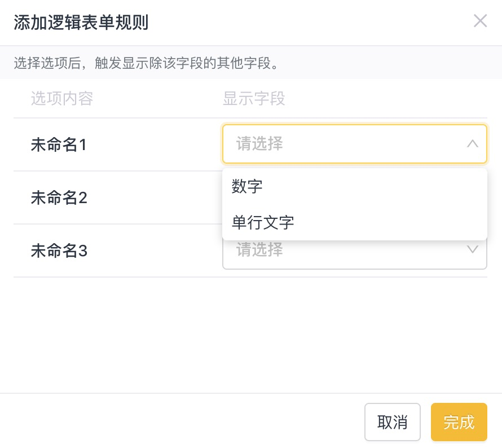Expand the 未命名3 dropdown via its down chevron

pyautogui.click(x=473, y=249)
